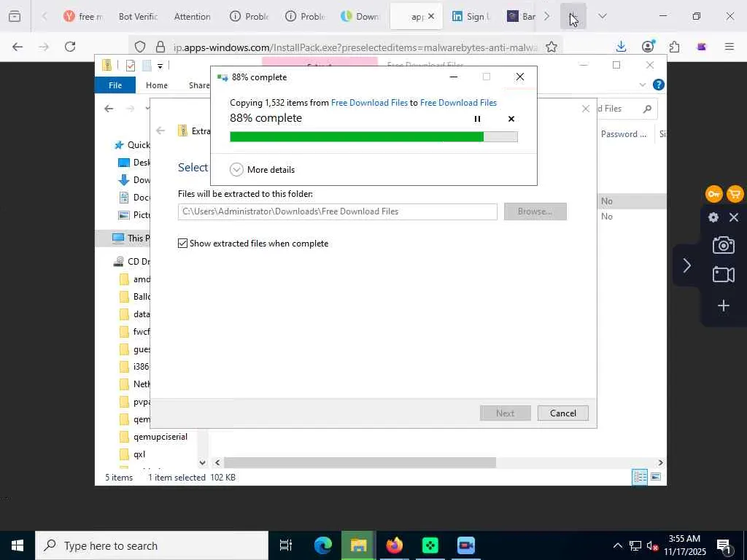Viewport: 747px width, 560px height.
Task: Go back in the extract wizard
Action: 160,131
